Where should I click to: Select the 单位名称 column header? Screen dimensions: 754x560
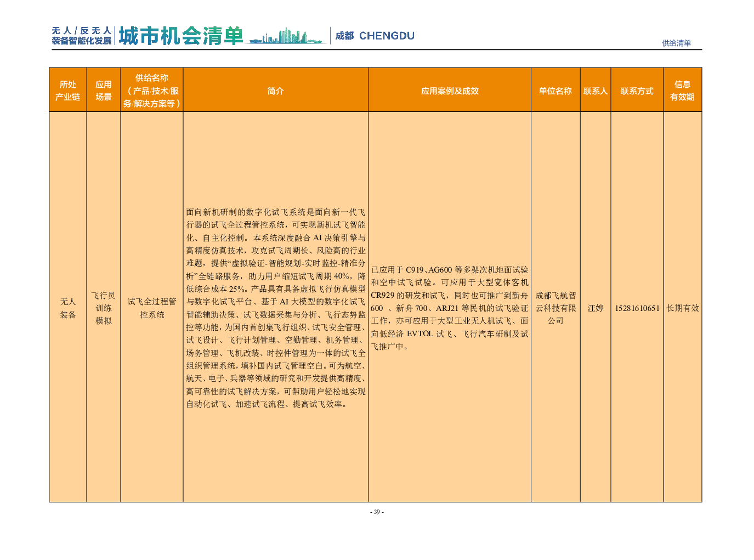555,90
